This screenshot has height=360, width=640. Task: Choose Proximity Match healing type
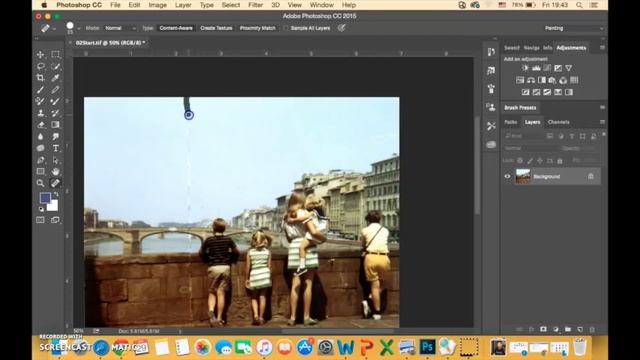click(258, 28)
